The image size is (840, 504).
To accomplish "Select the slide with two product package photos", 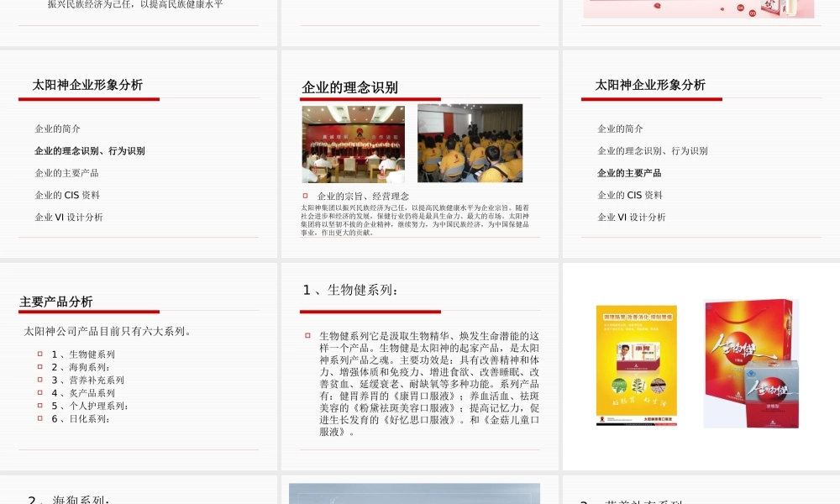I will coord(701,366).
